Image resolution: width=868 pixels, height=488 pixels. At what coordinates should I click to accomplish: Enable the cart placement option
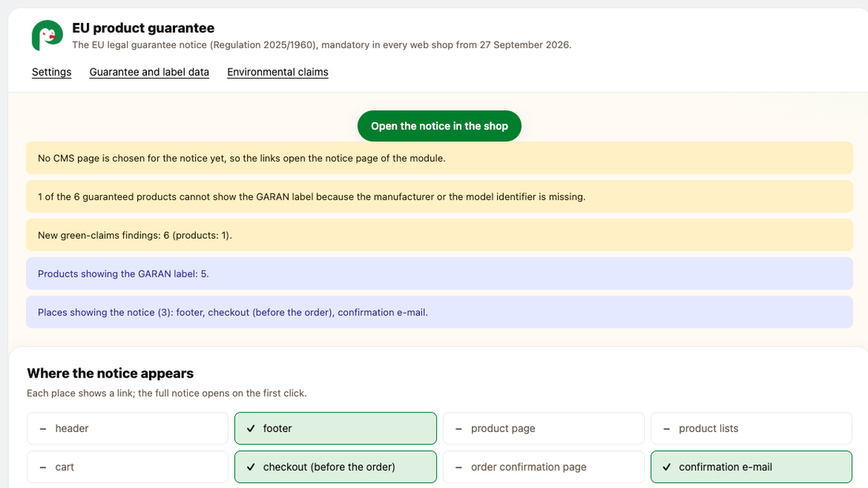pos(127,467)
